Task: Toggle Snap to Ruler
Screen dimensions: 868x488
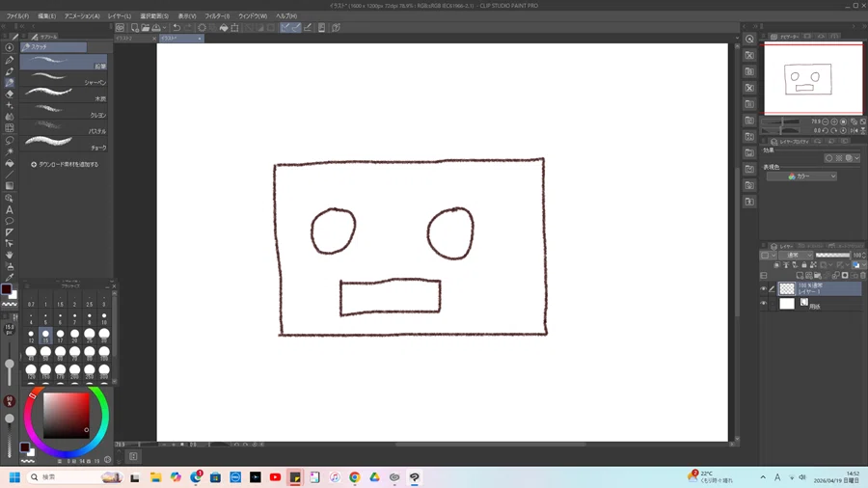Action: 285,28
